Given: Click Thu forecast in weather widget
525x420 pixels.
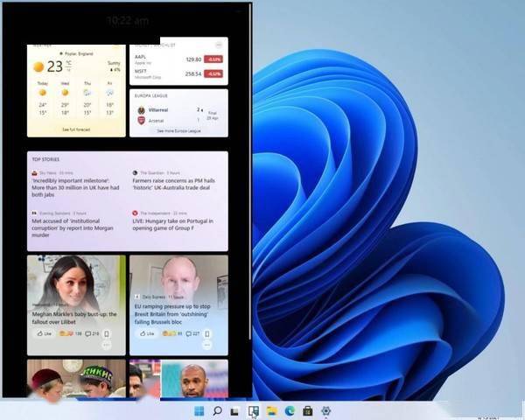Looking at the screenshot, I should tap(87, 99).
